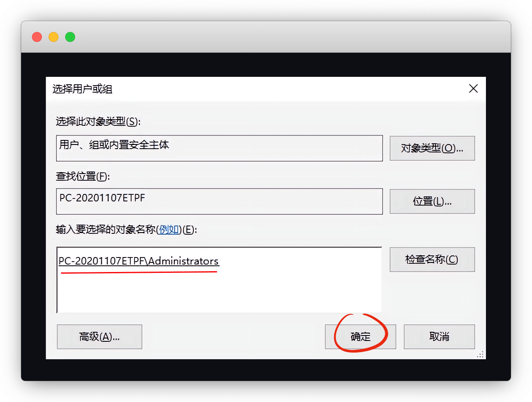Click the 位置(L)... button

pos(432,202)
